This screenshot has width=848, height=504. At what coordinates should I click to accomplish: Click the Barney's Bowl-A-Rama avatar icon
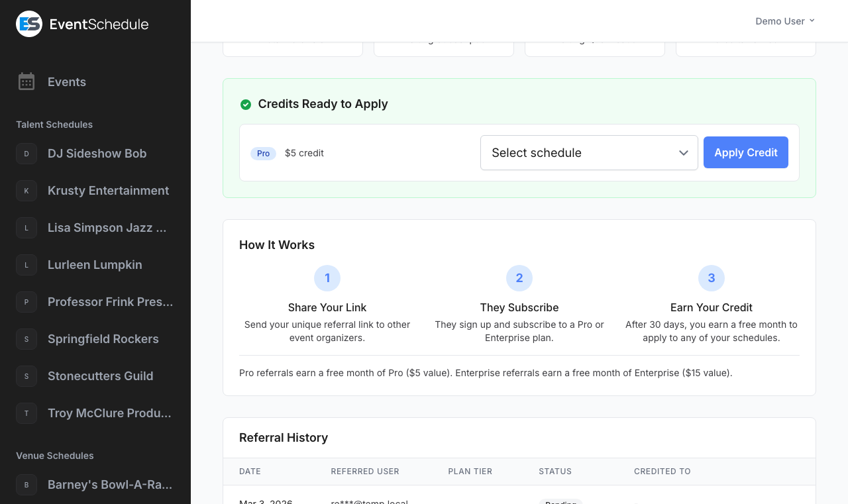pos(26,485)
